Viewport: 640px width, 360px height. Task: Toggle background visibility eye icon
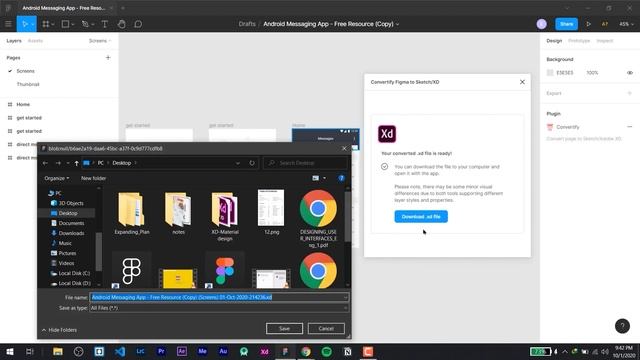coord(630,73)
